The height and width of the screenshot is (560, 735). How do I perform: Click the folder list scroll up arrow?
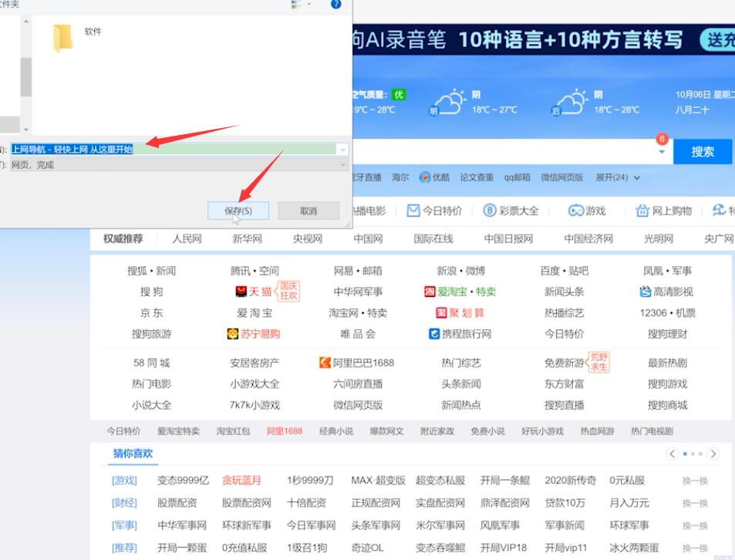pyautogui.click(x=26, y=22)
